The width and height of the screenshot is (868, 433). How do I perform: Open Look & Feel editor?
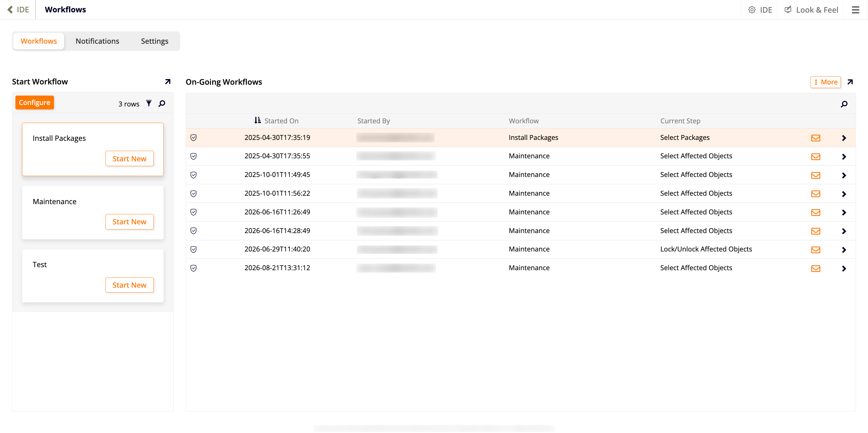point(811,10)
